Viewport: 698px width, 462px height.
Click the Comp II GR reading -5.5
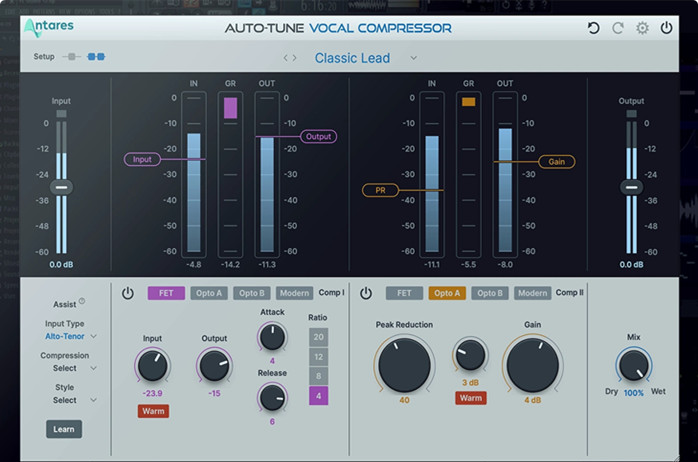[468, 264]
